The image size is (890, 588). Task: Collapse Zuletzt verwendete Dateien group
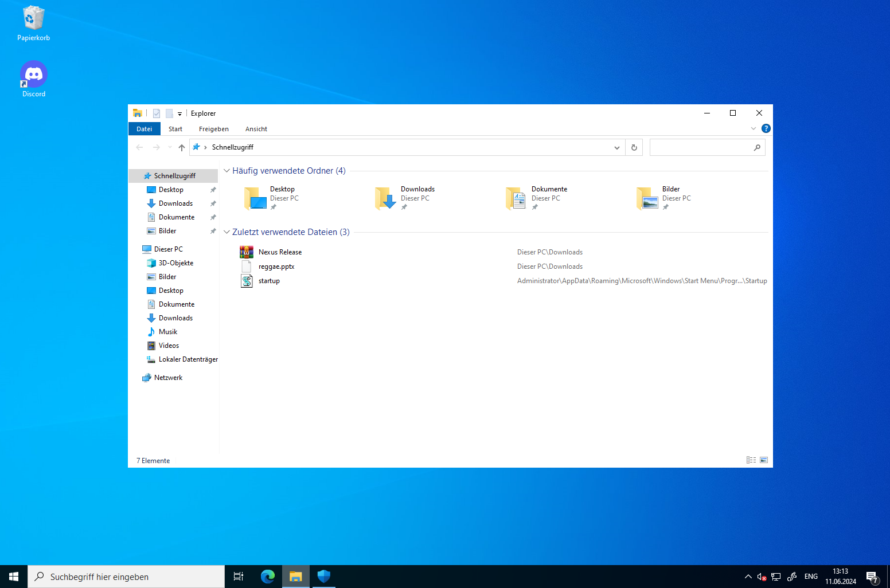pyautogui.click(x=227, y=232)
